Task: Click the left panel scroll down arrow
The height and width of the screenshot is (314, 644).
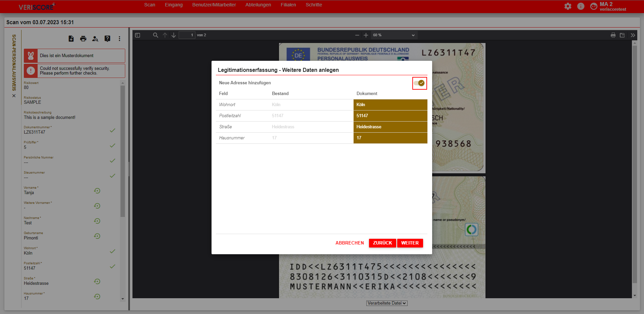Action: [x=123, y=299]
